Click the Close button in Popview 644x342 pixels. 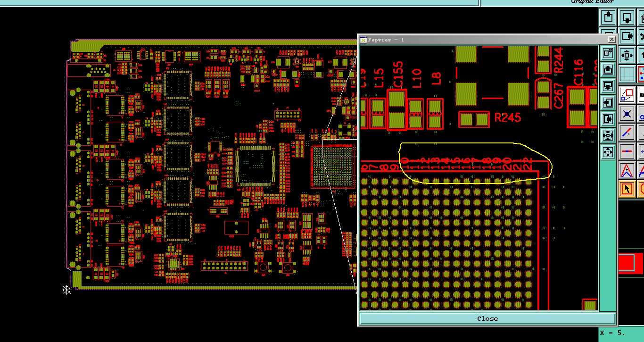coord(487,318)
